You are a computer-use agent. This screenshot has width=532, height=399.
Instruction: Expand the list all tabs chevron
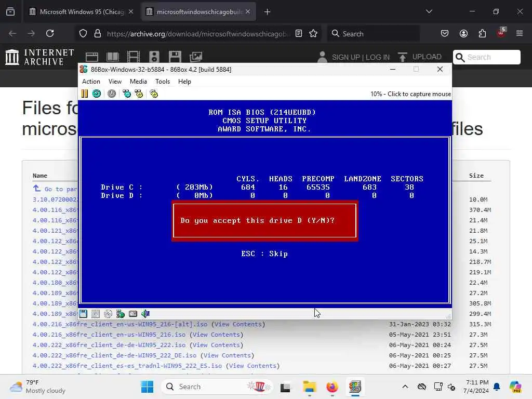click(429, 11)
